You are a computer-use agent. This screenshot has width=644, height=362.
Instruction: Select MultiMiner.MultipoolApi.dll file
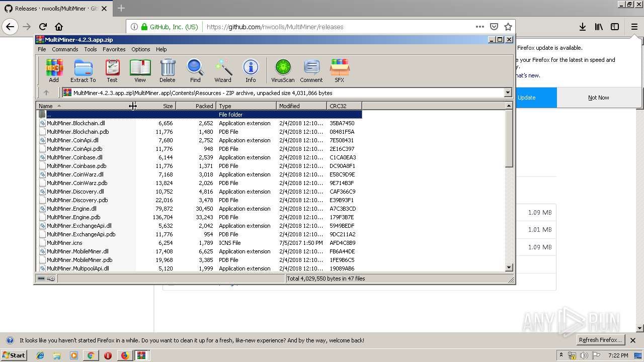78,268
